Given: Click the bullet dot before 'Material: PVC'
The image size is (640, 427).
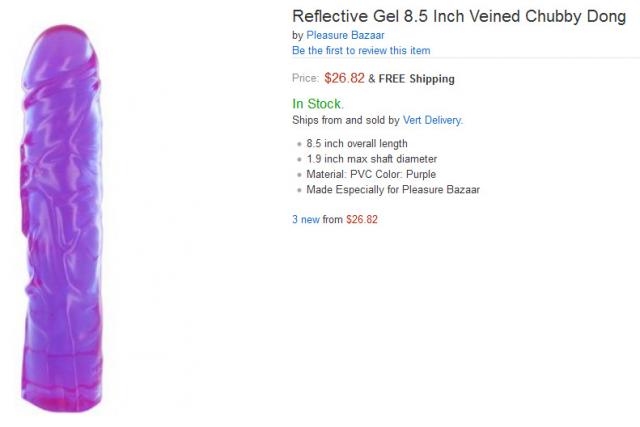Looking at the screenshot, I should 299,175.
